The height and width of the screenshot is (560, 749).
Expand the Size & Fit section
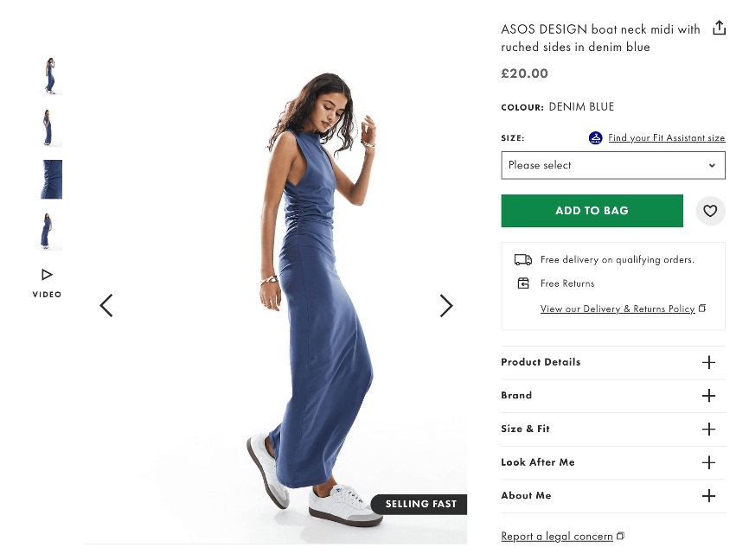(x=709, y=429)
